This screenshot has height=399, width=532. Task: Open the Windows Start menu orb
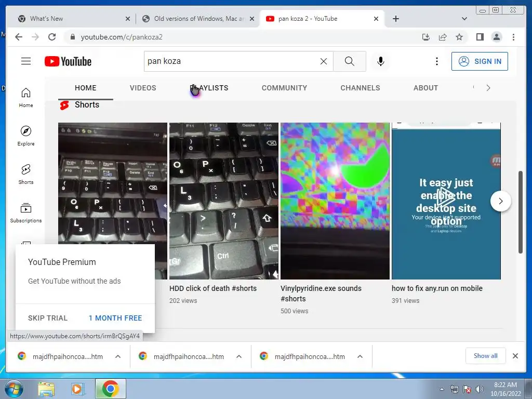click(14, 389)
